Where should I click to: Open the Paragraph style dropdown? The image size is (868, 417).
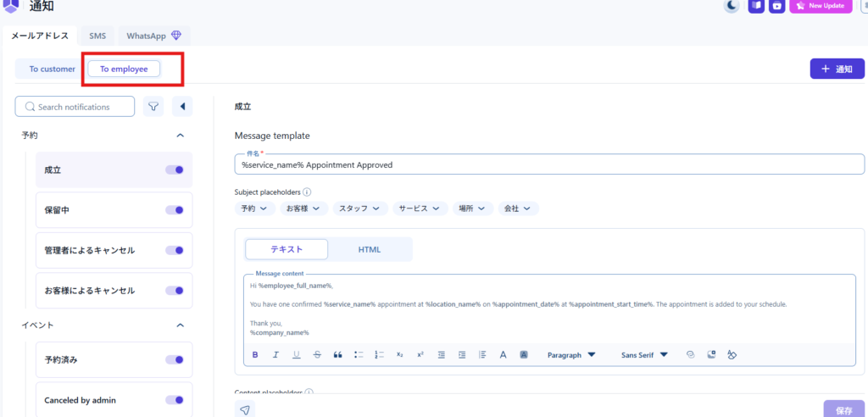pos(571,355)
